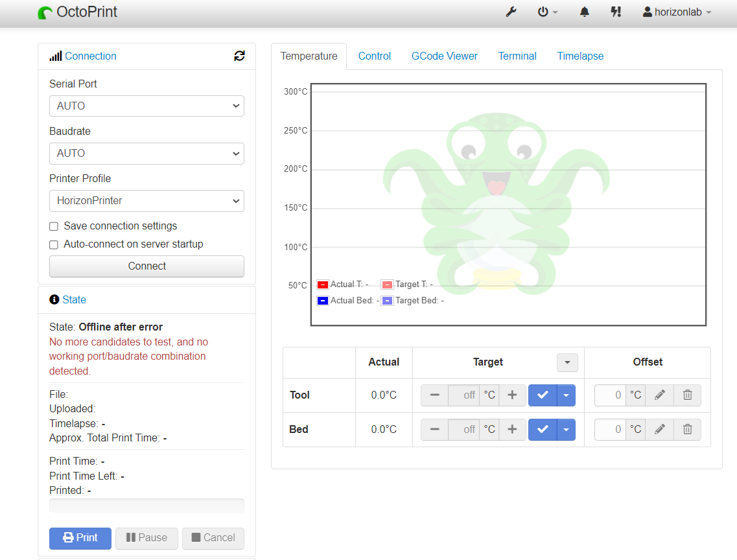Open Target column header dropdown
The image size is (737, 560).
567,362
